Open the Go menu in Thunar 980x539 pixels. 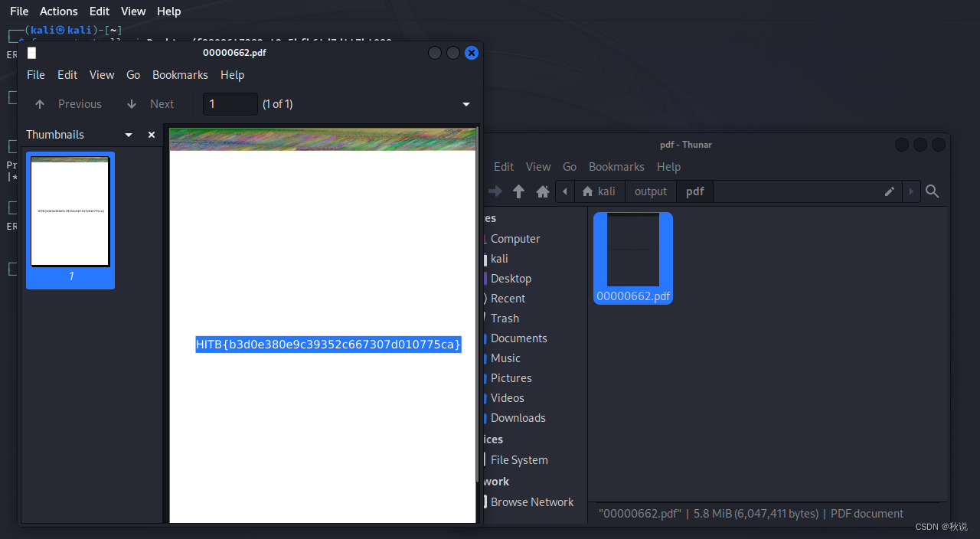point(570,166)
